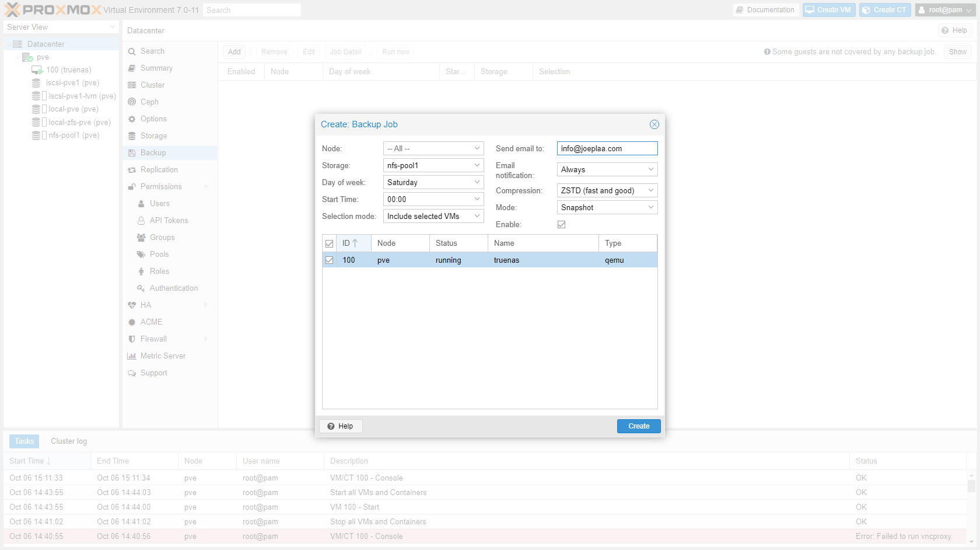Screen dimensions: 980x550
Task: Click the Users person icon
Action: pyautogui.click(x=141, y=204)
